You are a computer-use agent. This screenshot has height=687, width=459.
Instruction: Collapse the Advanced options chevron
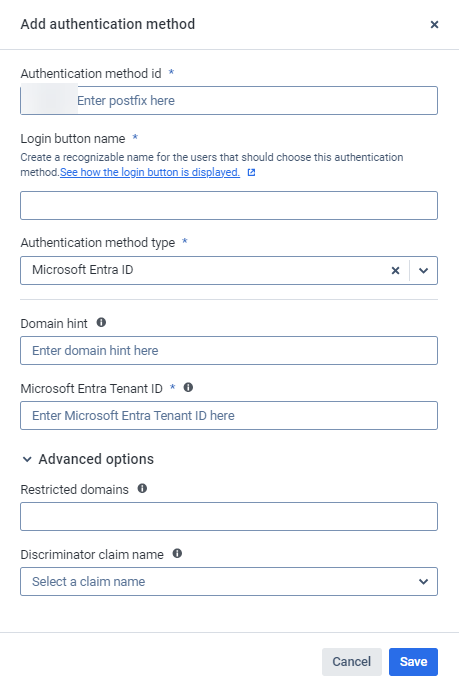pos(27,459)
